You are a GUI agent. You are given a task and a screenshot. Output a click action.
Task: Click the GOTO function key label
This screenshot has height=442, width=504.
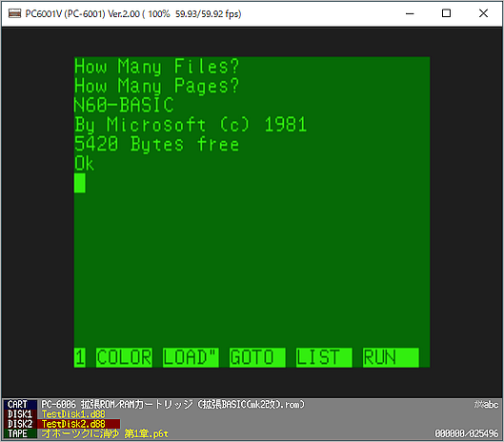click(257, 357)
